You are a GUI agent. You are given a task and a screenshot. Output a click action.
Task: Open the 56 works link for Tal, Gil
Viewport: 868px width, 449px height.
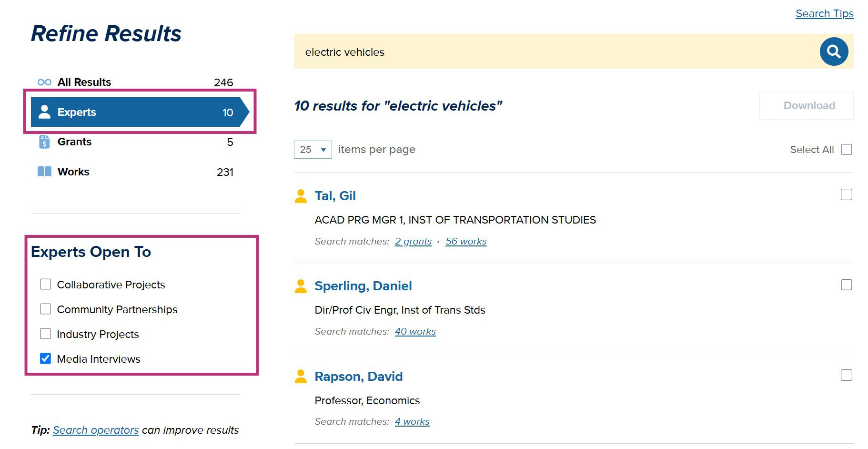465,242
